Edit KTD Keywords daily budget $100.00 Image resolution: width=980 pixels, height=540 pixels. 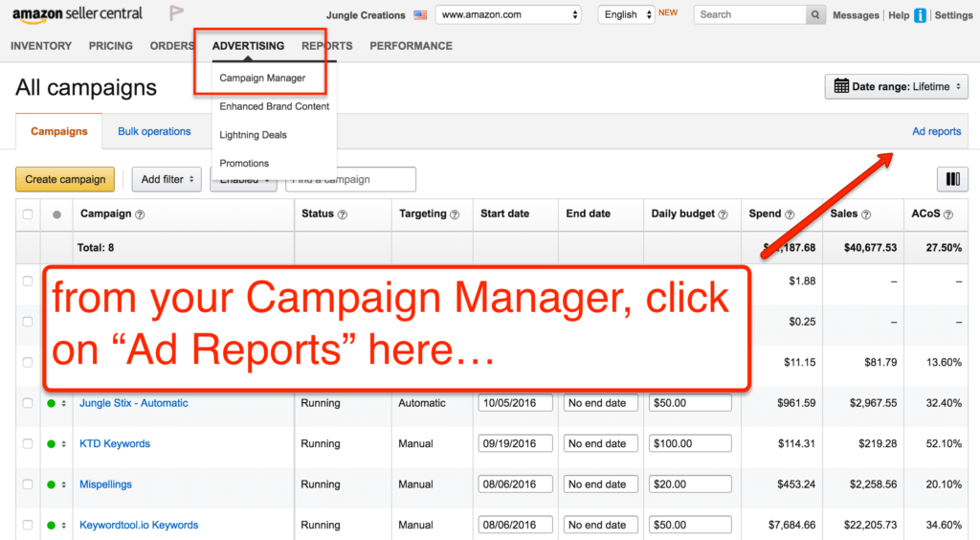(690, 443)
